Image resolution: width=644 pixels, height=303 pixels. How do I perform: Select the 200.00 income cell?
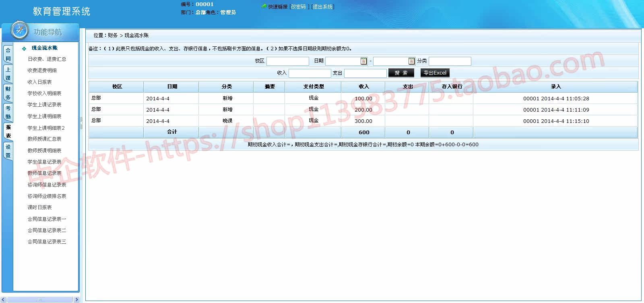tap(363, 110)
